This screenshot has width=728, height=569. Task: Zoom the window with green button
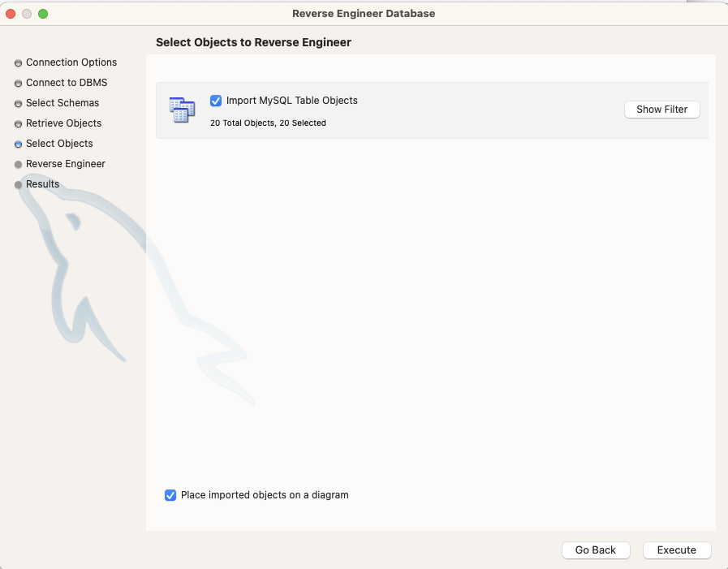pyautogui.click(x=43, y=14)
